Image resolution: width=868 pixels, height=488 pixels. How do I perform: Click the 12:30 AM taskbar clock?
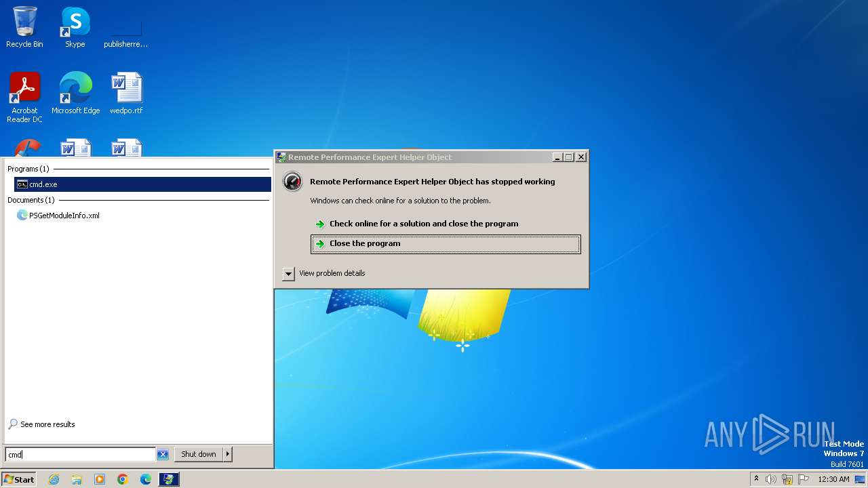click(x=833, y=479)
